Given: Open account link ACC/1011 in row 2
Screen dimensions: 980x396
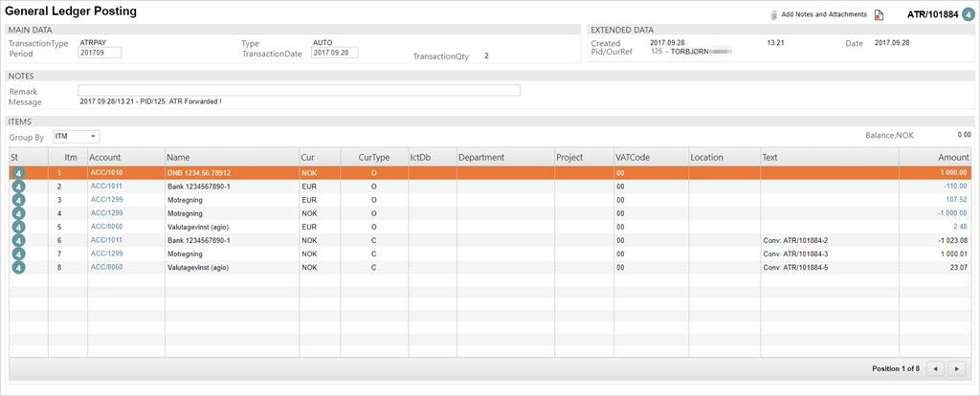Looking at the screenshot, I should tap(106, 186).
